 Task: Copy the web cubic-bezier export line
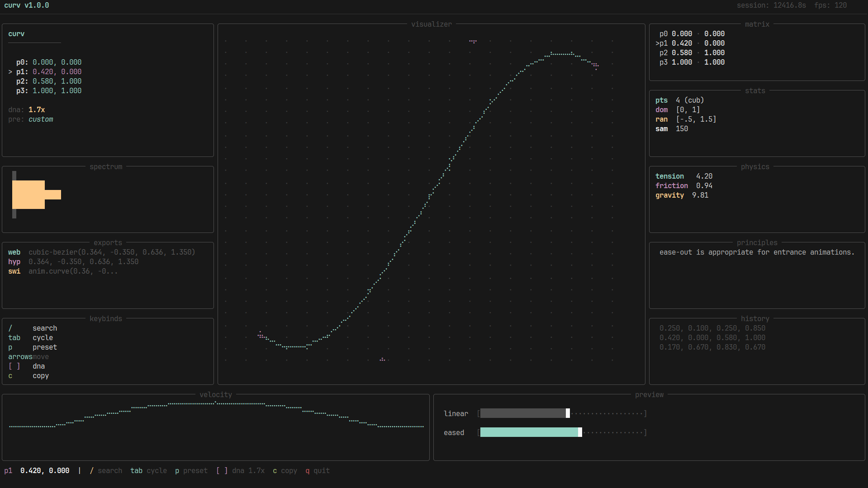pyautogui.click(x=102, y=252)
